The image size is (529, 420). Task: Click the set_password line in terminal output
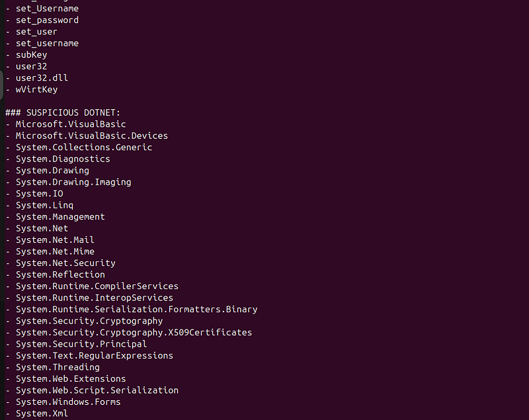tap(47, 21)
